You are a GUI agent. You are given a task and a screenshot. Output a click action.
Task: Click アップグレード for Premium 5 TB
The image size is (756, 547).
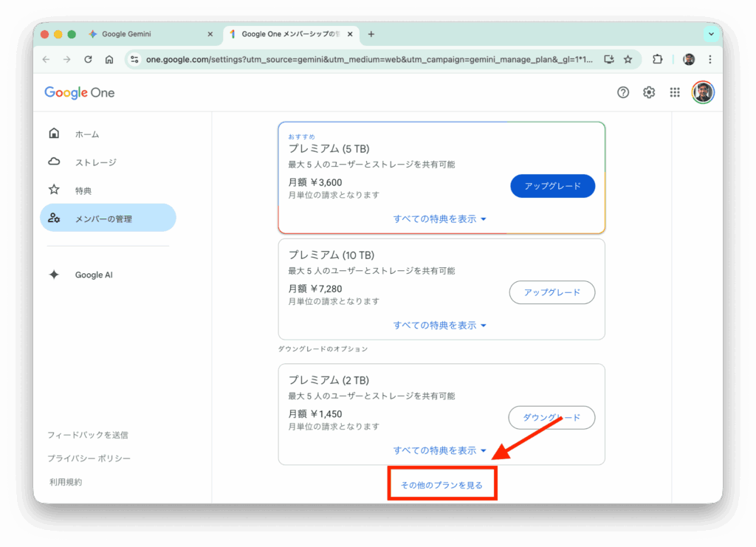pyautogui.click(x=552, y=186)
